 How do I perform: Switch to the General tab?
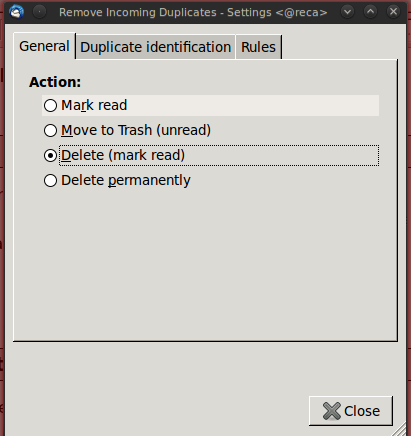44,46
